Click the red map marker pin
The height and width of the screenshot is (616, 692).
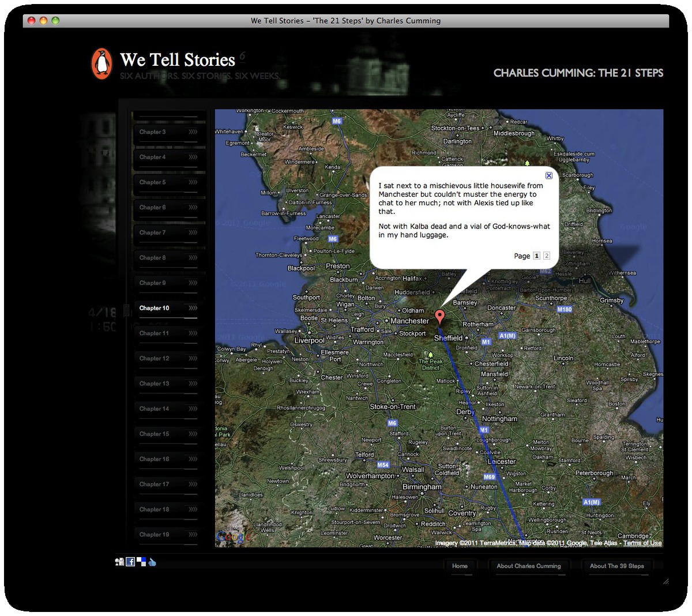coord(440,317)
